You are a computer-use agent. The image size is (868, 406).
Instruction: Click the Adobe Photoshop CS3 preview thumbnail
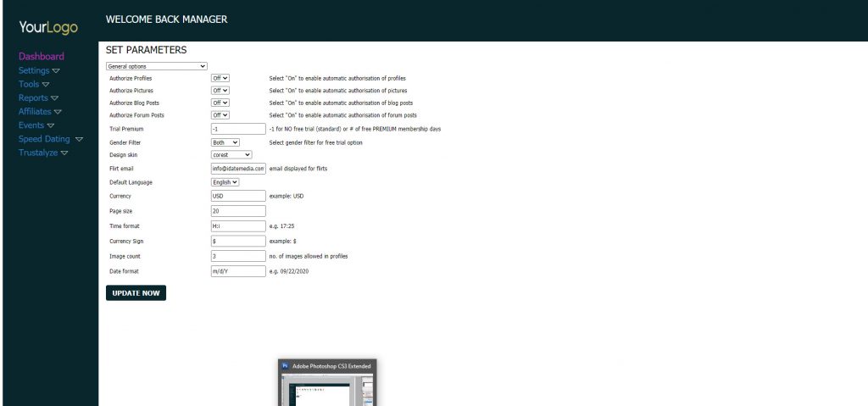click(x=327, y=390)
